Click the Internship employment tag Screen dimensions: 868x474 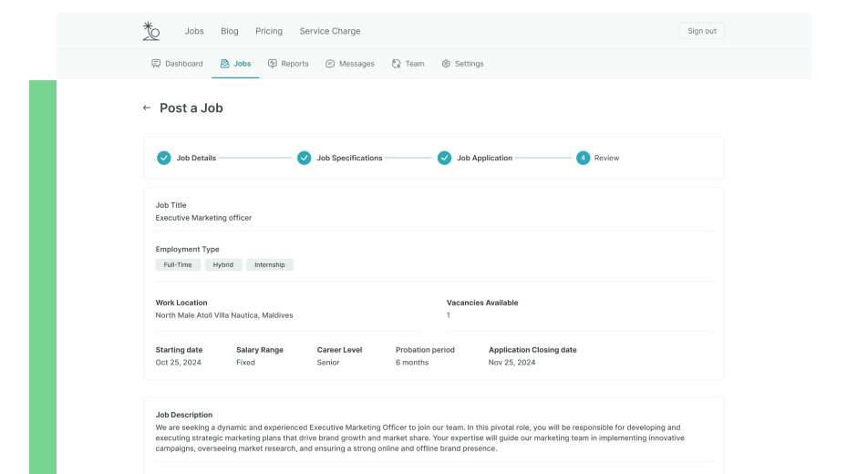point(270,264)
